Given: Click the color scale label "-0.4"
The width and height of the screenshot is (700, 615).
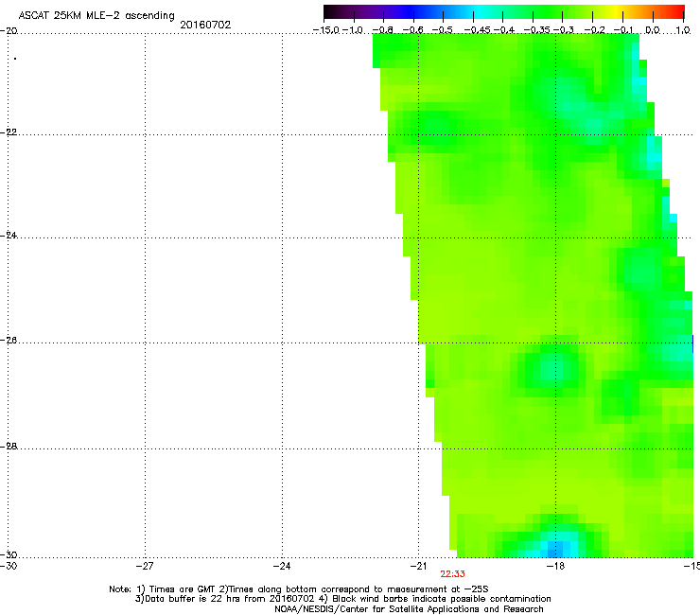Looking at the screenshot, I should click(x=503, y=30).
